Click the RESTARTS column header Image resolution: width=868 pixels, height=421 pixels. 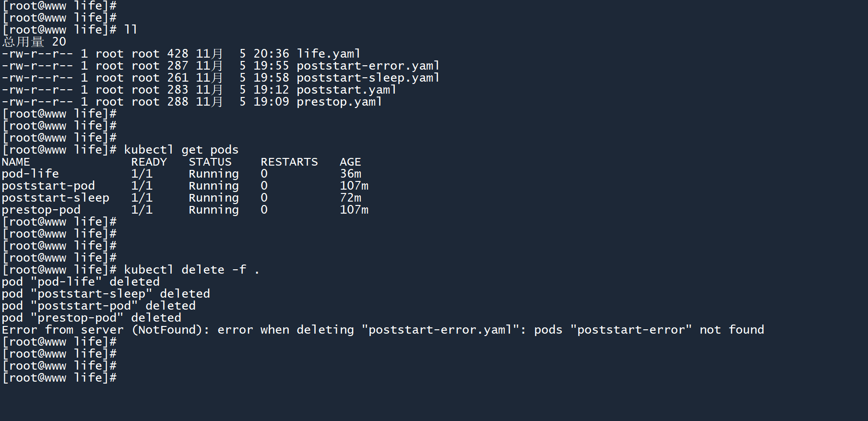[289, 162]
